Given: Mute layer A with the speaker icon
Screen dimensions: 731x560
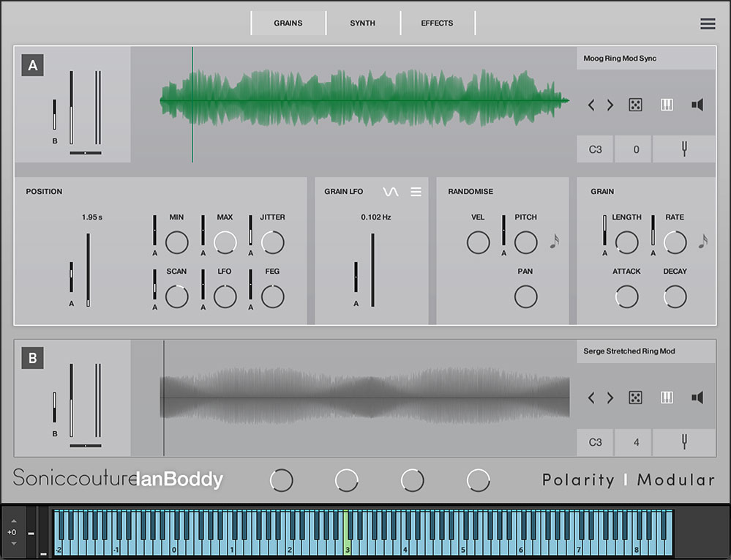Looking at the screenshot, I should (x=697, y=105).
